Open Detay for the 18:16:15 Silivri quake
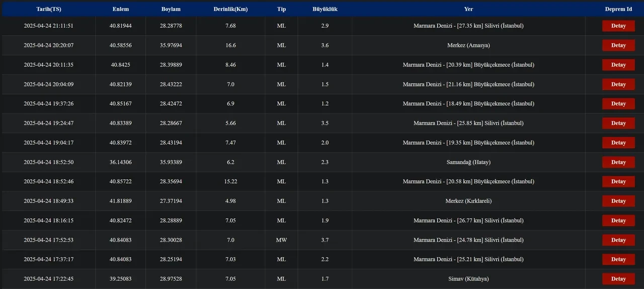The width and height of the screenshot is (644, 289). [618, 221]
